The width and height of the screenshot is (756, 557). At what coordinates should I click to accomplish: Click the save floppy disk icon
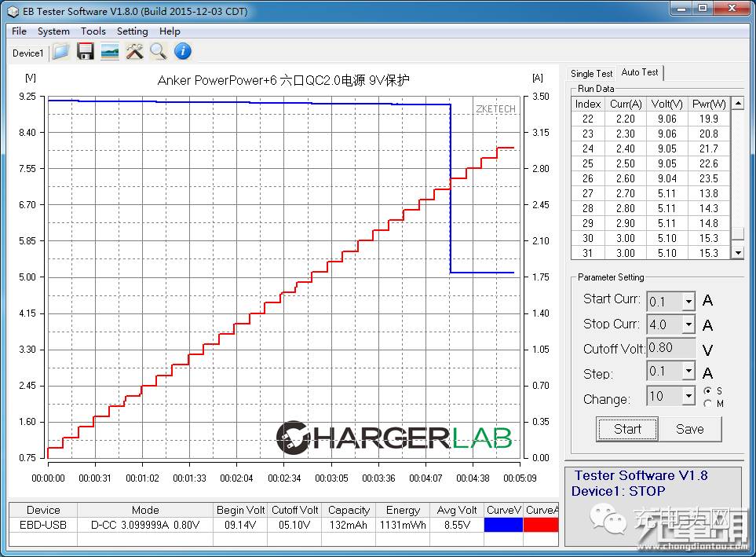86,51
